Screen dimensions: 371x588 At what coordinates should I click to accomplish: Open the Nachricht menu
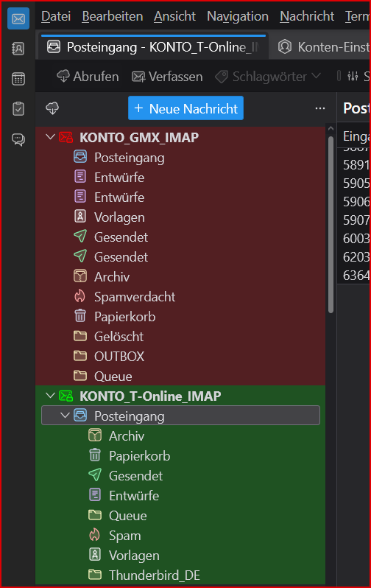307,16
